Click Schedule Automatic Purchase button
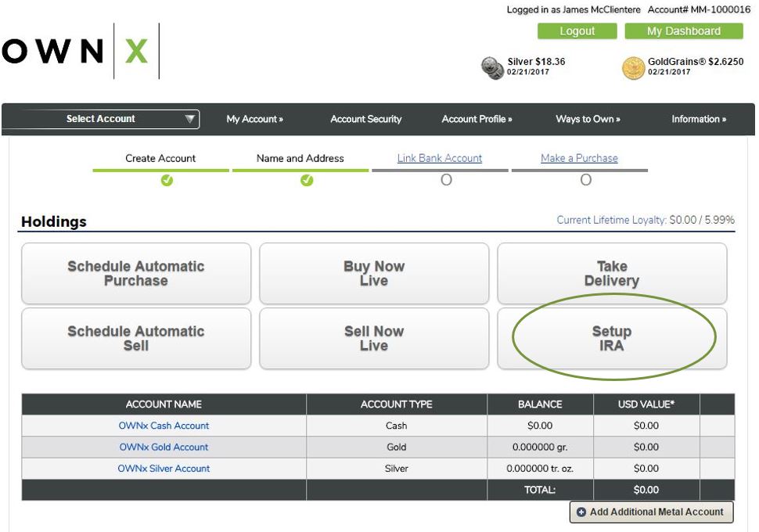Screen dimensions: 759x532 coord(136,274)
